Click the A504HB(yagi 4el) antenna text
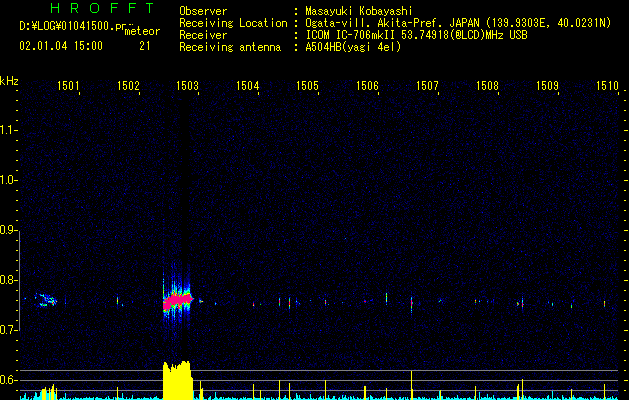The image size is (629, 400). click(353, 47)
